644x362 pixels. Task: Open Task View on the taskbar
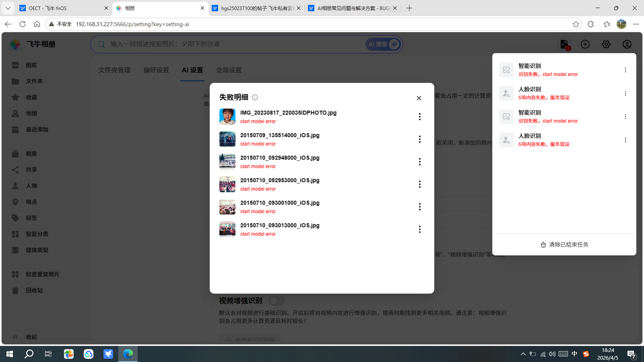tap(48, 354)
